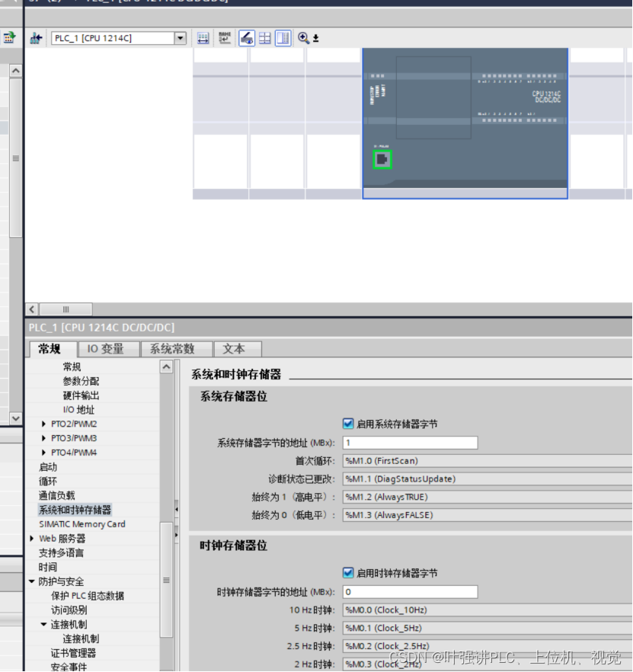633x672 pixels.
Task: Click the download arrow beside the magnifier
Action: pos(316,39)
